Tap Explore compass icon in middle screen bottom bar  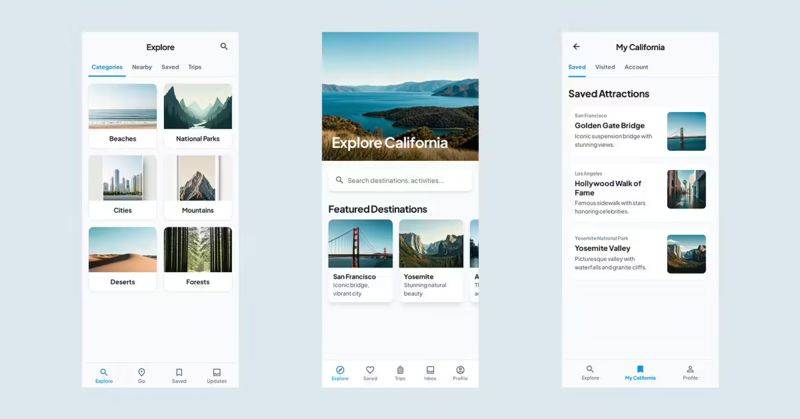click(340, 369)
